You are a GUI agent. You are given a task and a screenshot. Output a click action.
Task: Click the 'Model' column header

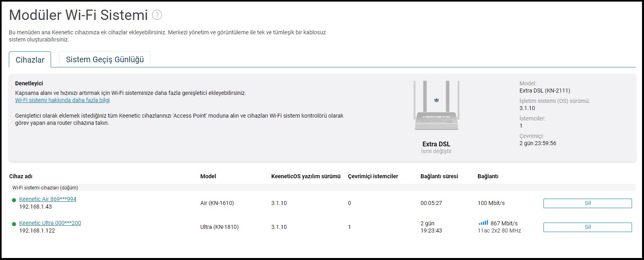click(208, 176)
